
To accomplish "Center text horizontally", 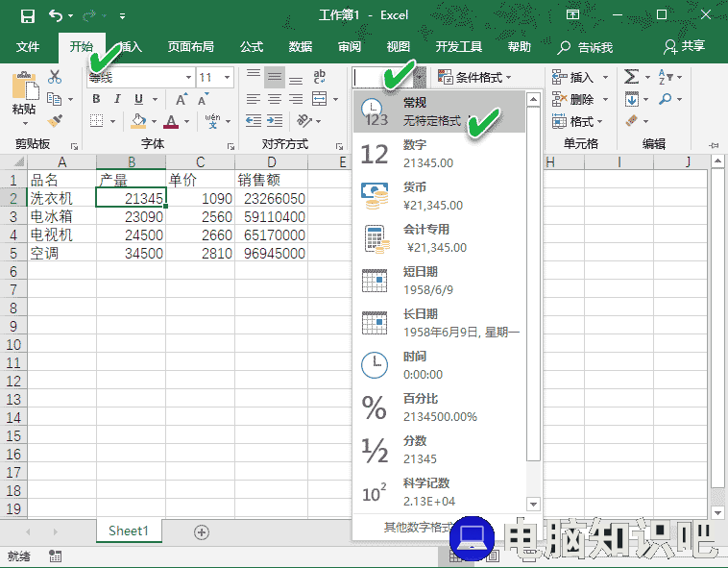I will pyautogui.click(x=275, y=99).
